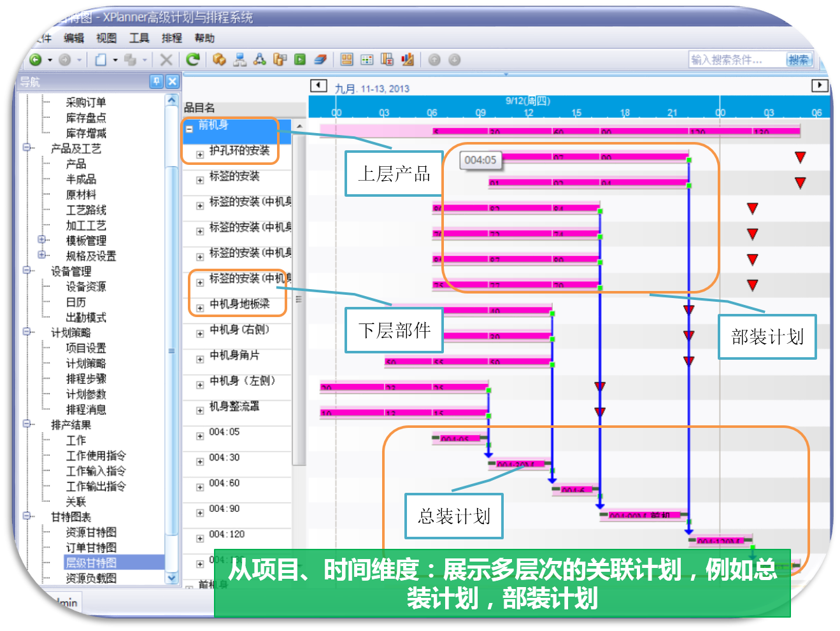Click the green Back navigation arrow
This screenshot has height=631, width=840.
click(36, 60)
